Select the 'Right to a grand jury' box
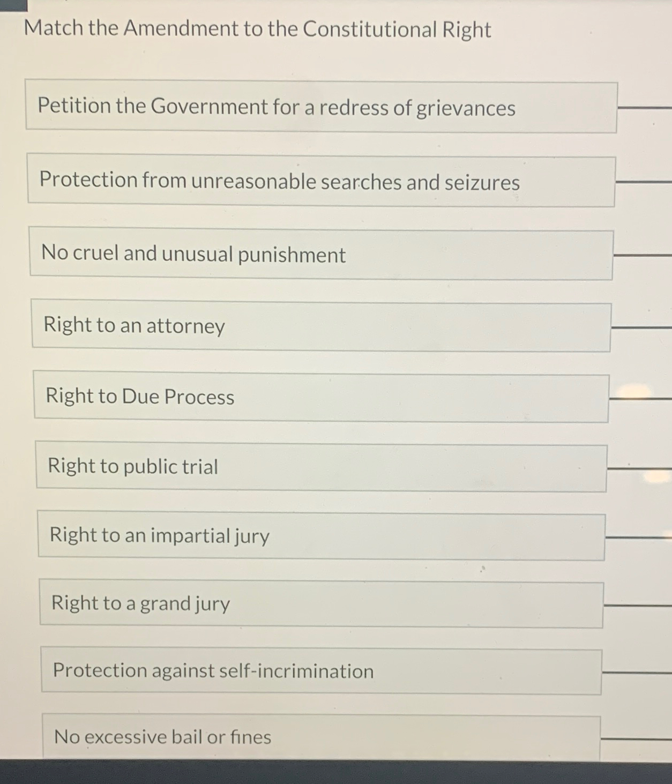The image size is (672, 784). coord(322,603)
